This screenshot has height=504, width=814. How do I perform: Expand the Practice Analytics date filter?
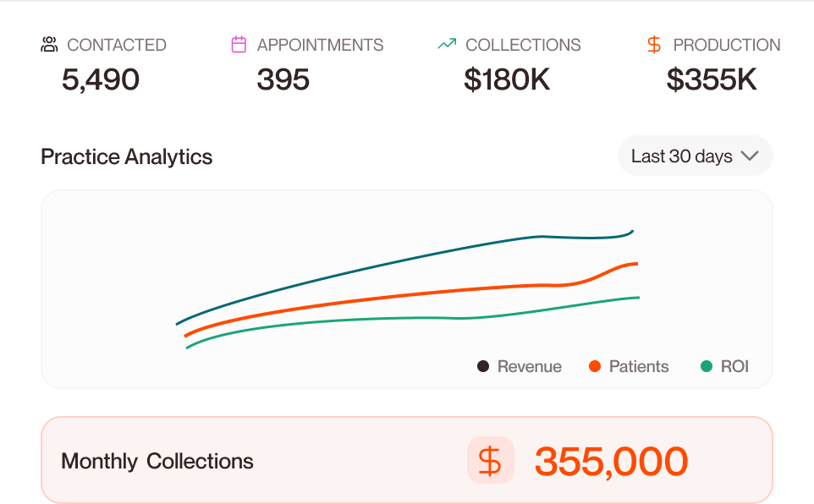point(694,156)
